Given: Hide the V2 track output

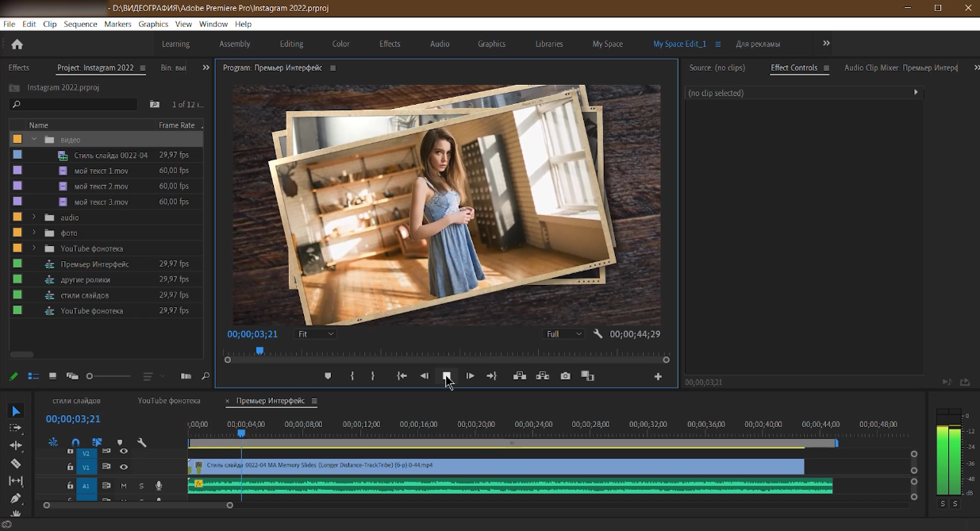Looking at the screenshot, I should point(124,451).
